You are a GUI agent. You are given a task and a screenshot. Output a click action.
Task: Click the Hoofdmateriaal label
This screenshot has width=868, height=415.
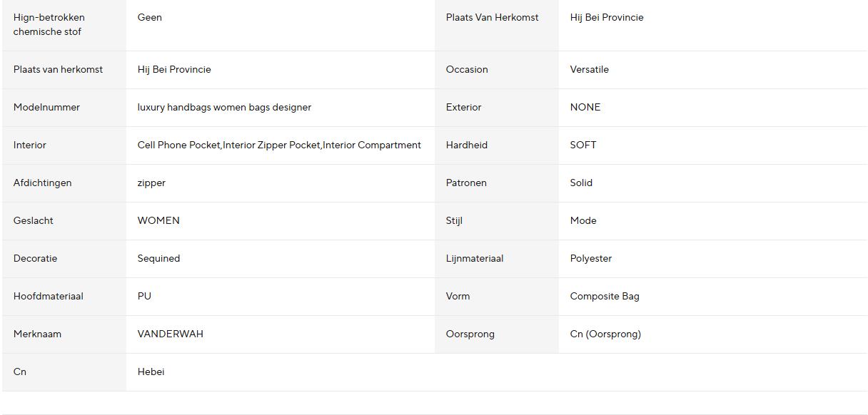click(48, 297)
